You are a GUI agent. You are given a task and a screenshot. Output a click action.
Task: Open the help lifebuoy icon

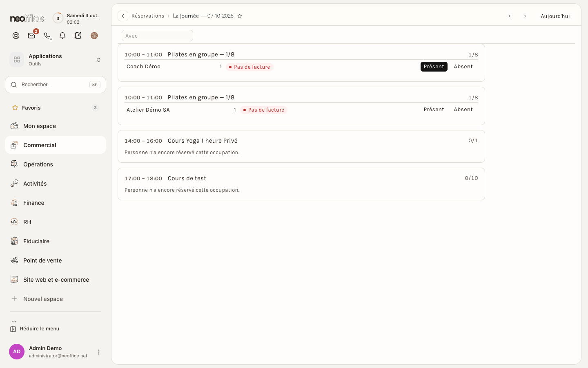[16, 36]
